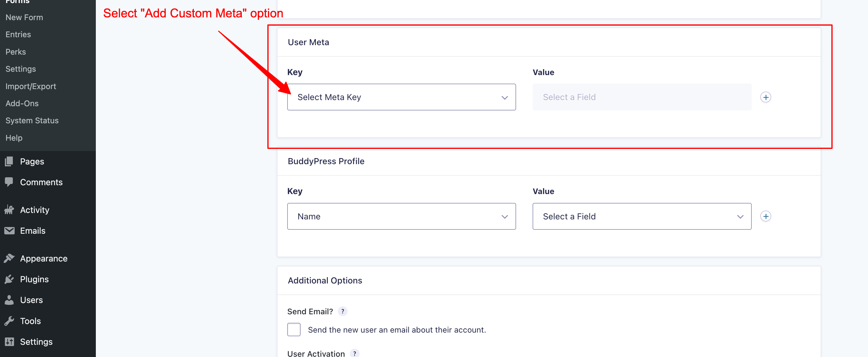The height and width of the screenshot is (357, 868).
Task: Add a new BuddyPress Profile row
Action: (765, 216)
